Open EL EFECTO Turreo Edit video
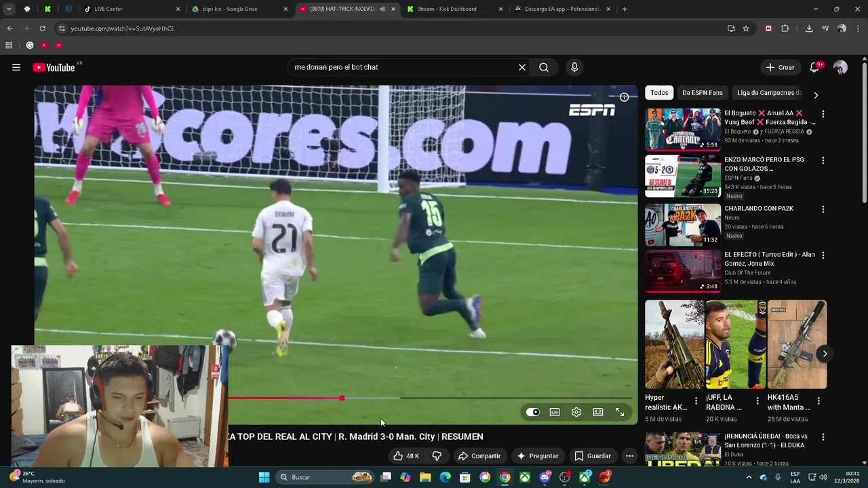The height and width of the screenshot is (488, 868). [683, 270]
